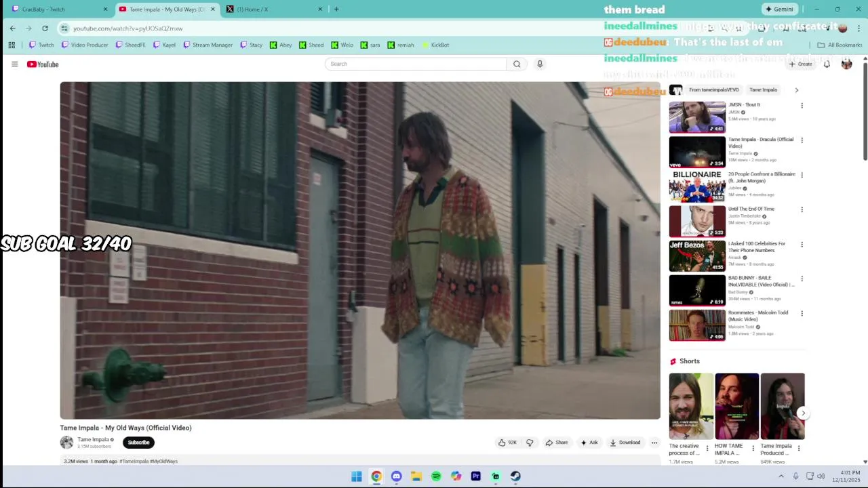Viewport: 868px width, 488px height.
Task: Open options for BAD BUNNY BAILE video
Action: pos(802,279)
